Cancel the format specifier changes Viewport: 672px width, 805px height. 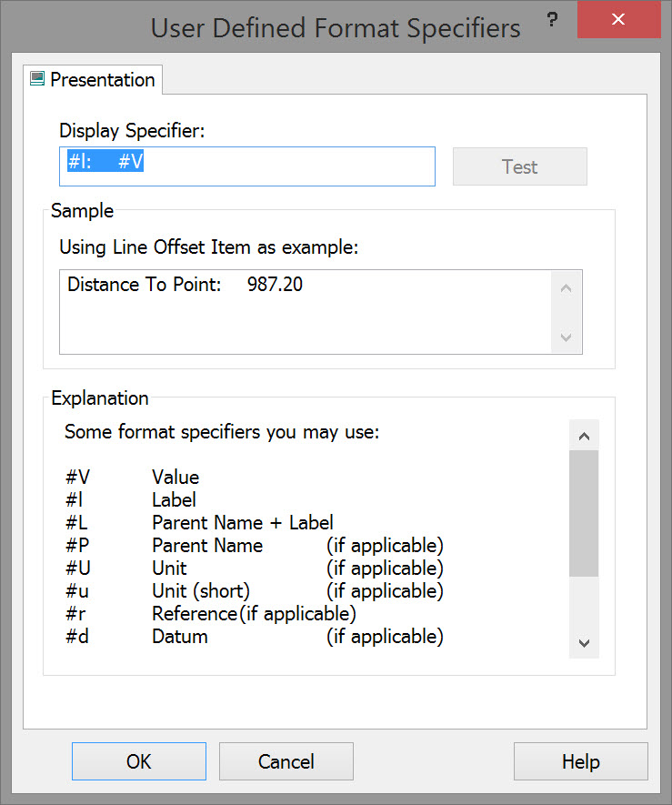pyautogui.click(x=286, y=761)
